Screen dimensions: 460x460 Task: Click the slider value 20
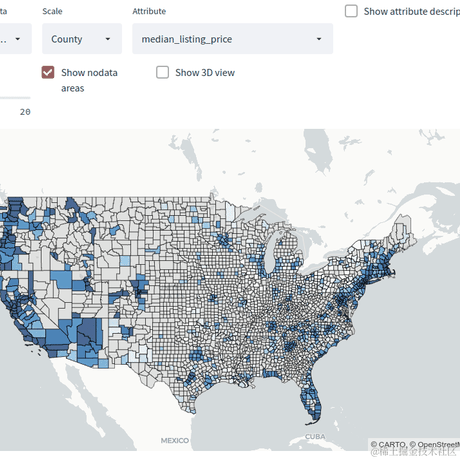25,112
